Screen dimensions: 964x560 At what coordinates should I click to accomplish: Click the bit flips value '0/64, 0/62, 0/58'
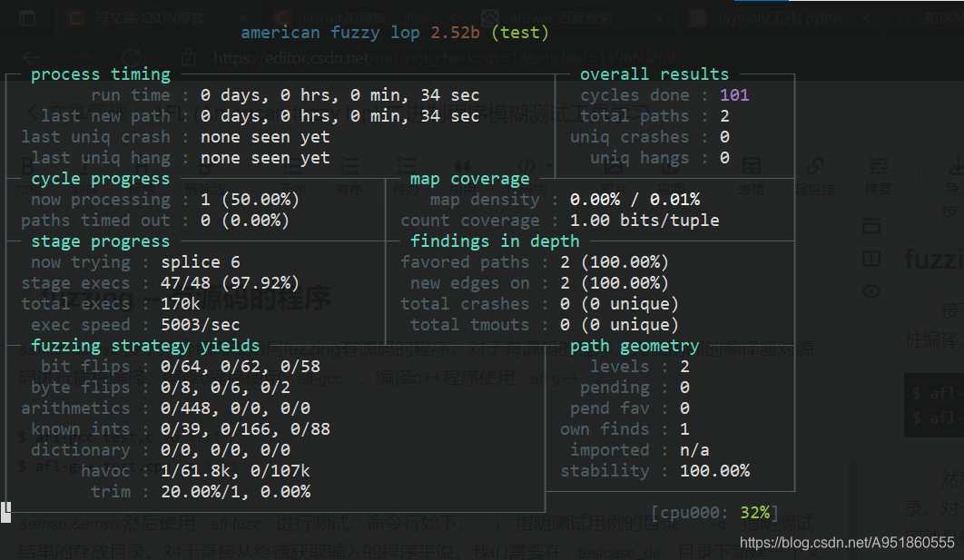pyautogui.click(x=241, y=367)
